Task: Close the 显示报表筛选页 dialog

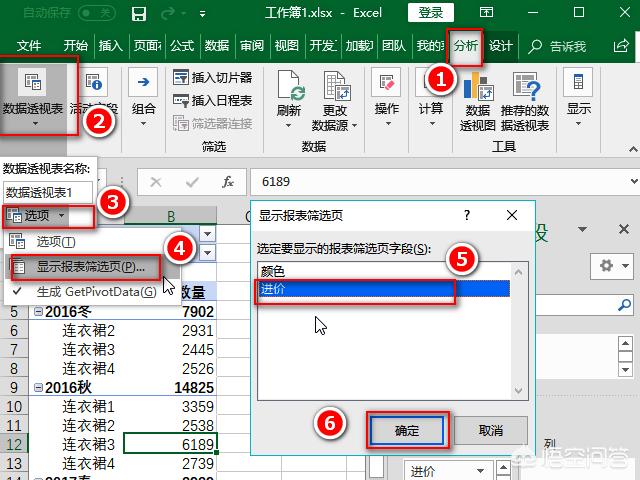Action: tap(512, 215)
